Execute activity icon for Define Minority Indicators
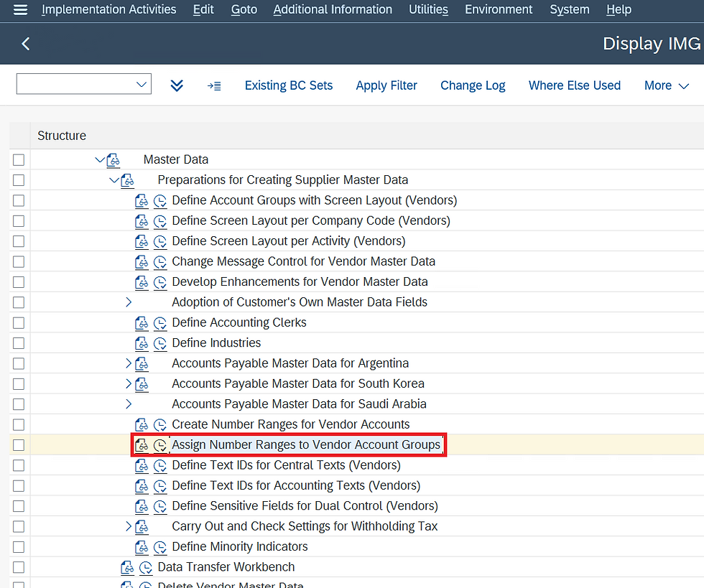704x588 pixels. (x=159, y=547)
